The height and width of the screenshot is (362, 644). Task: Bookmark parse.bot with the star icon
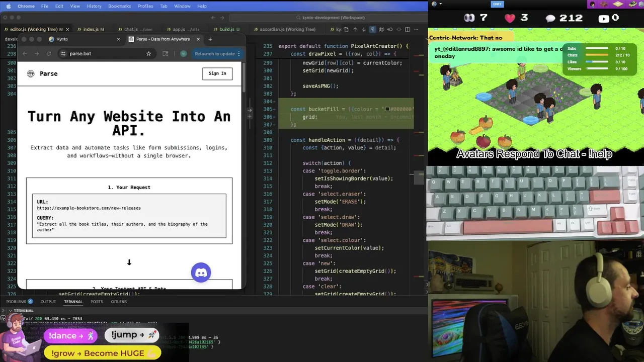pyautogui.click(x=148, y=53)
